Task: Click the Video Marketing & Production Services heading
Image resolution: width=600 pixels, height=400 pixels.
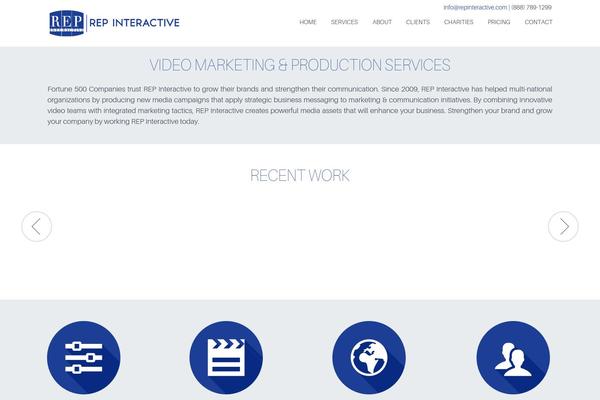Action: pos(300,65)
